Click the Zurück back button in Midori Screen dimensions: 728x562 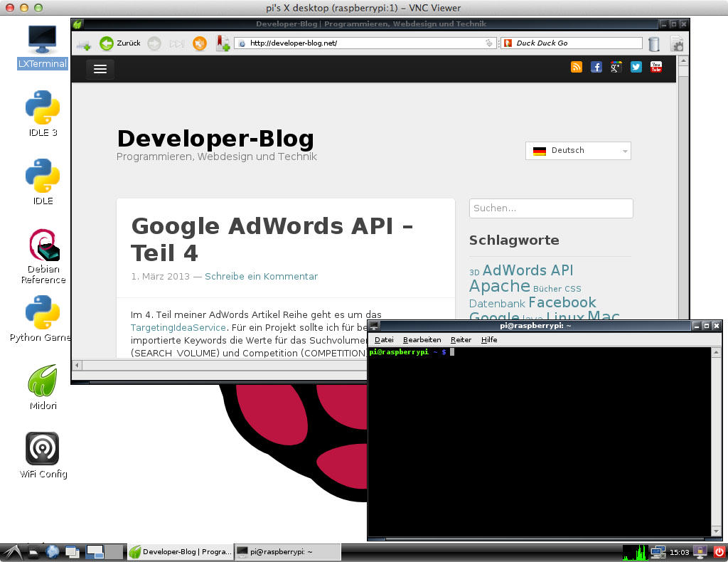tap(119, 43)
